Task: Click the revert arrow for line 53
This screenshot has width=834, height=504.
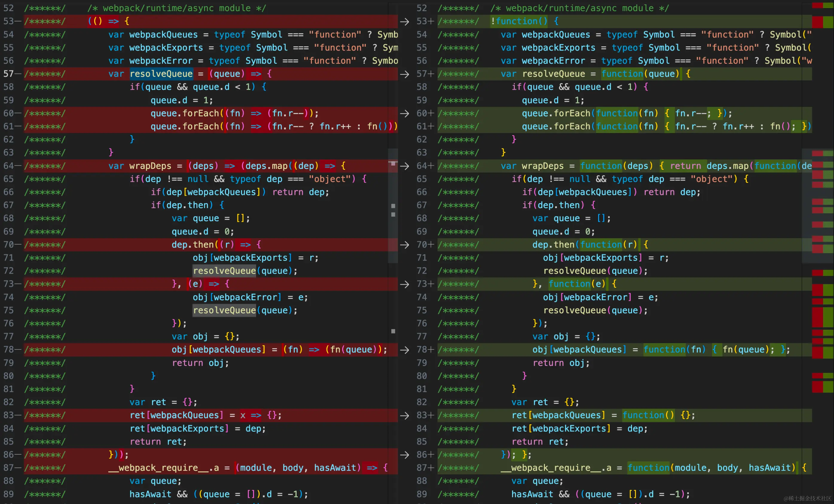Action: [x=404, y=22]
